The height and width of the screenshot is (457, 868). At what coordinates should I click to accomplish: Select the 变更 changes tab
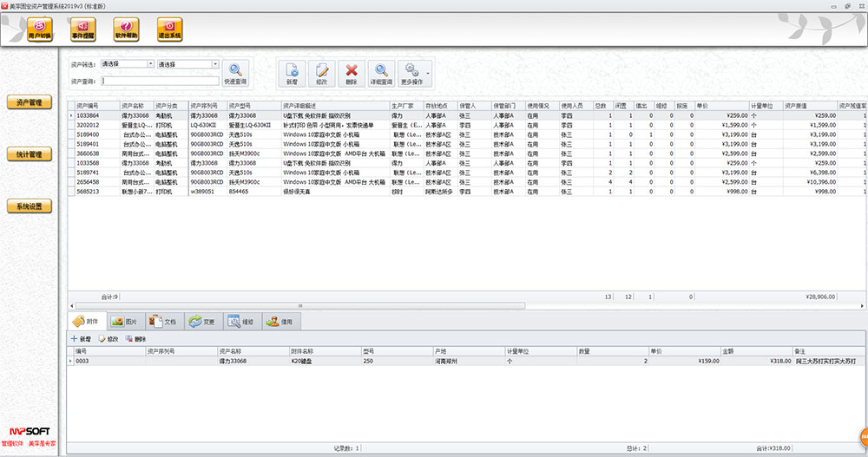point(202,322)
